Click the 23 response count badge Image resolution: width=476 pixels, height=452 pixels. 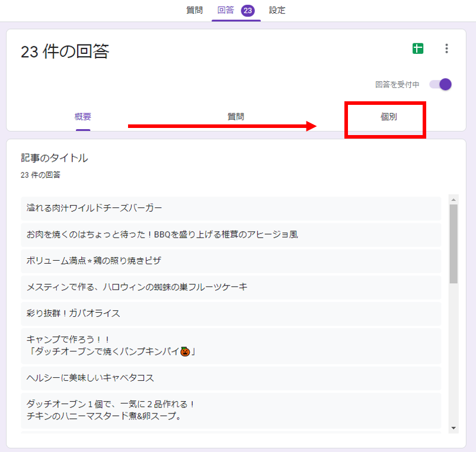click(x=248, y=10)
